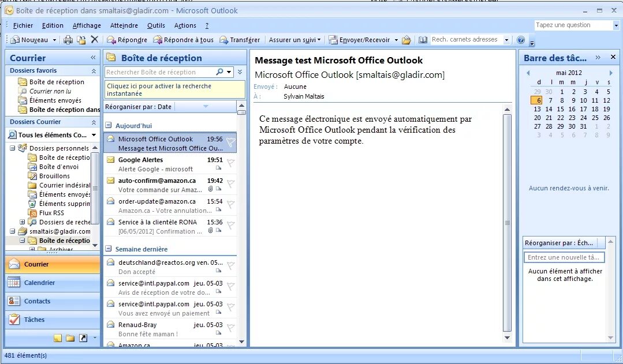Toggle flag on Google Alertes message
This screenshot has width=623, height=364.
point(230,163)
